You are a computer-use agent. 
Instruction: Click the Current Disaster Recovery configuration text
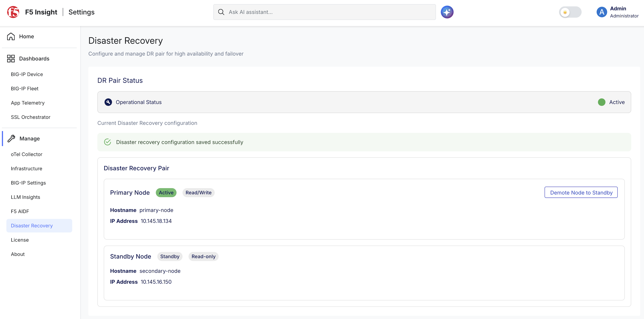pos(147,123)
